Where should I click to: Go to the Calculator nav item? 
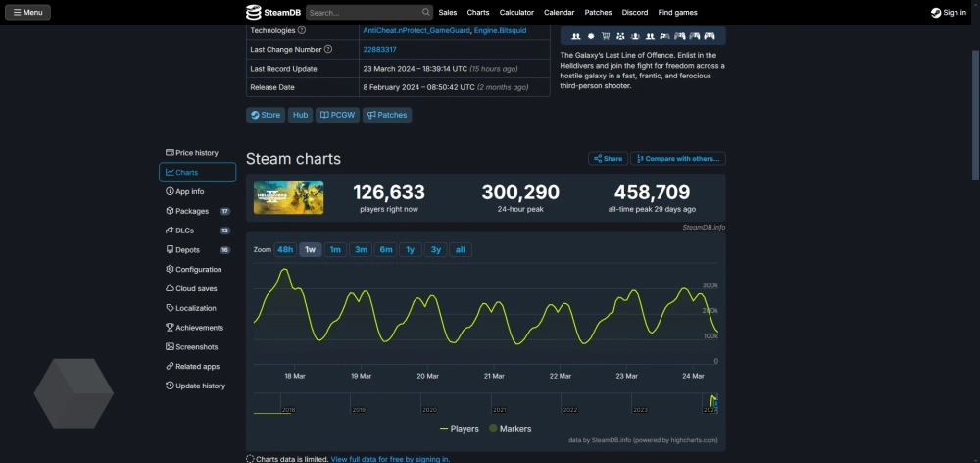click(516, 13)
